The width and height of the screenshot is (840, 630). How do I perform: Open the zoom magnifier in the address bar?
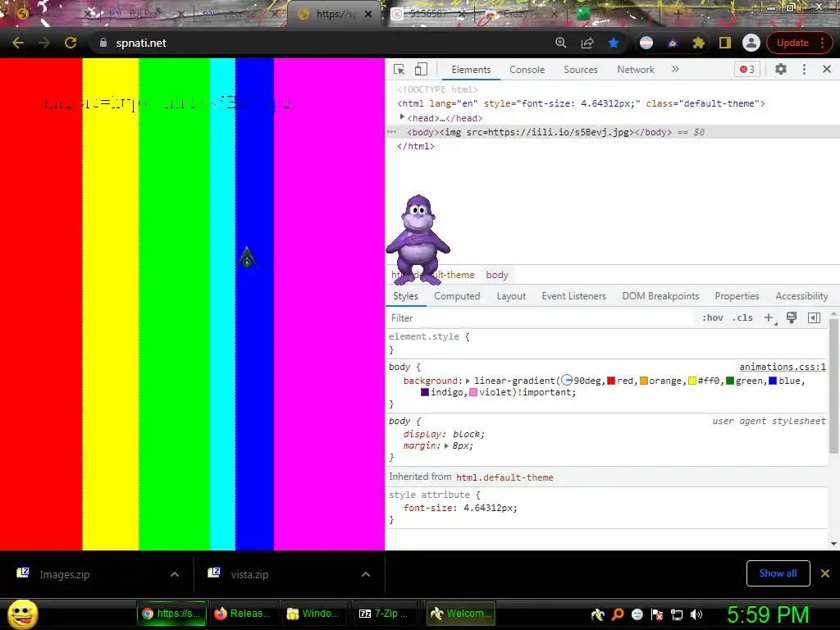point(561,43)
